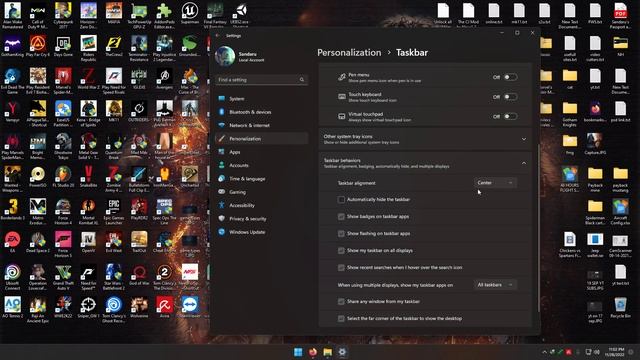Expand Other system tray icons section
Viewport: 640px width, 360px height.
(425, 139)
